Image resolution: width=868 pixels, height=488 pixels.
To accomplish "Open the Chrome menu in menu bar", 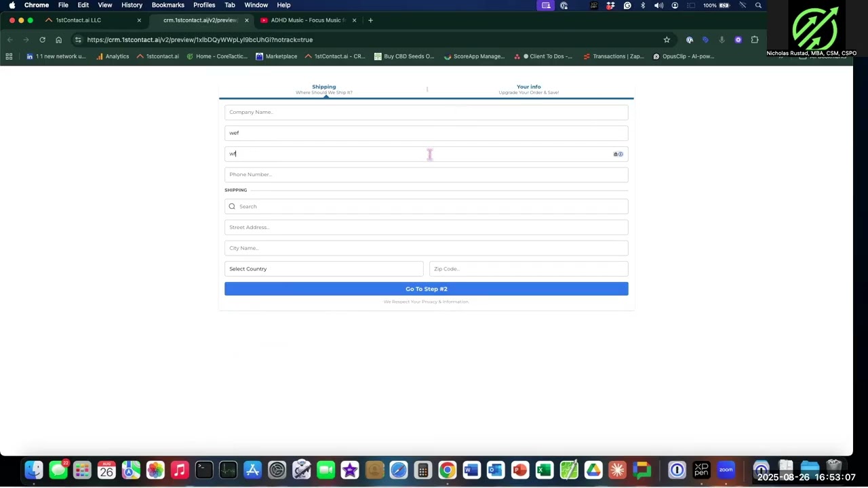I will (37, 5).
